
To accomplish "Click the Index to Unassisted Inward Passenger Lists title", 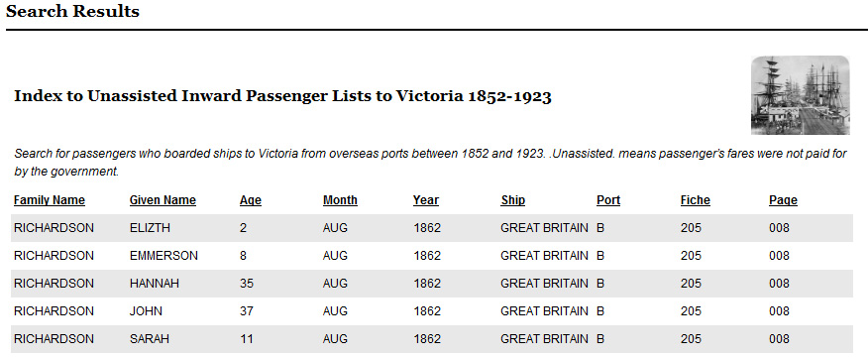I will (282, 96).
